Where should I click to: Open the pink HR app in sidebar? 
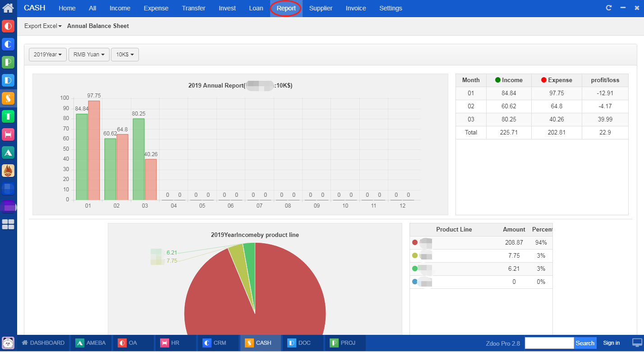click(x=8, y=134)
